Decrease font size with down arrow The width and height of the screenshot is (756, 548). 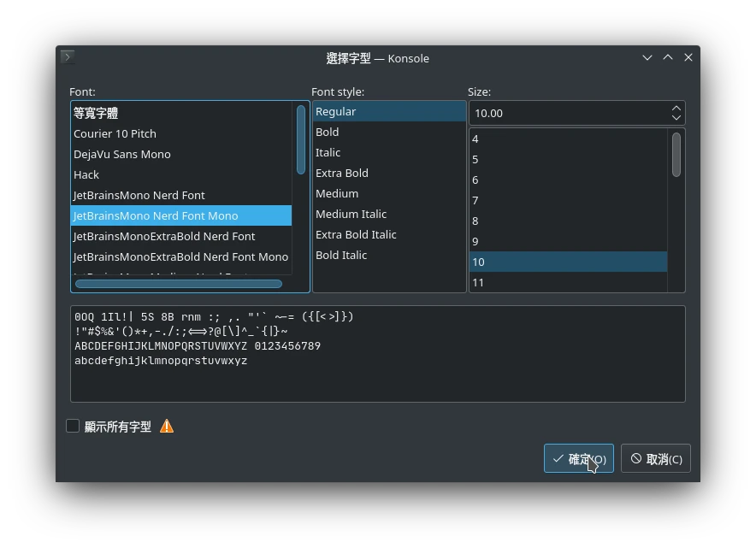[676, 118]
